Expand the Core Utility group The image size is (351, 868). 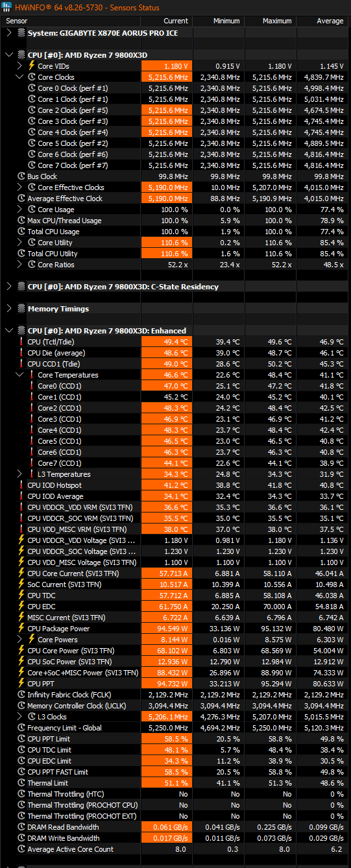pyautogui.click(x=19, y=243)
